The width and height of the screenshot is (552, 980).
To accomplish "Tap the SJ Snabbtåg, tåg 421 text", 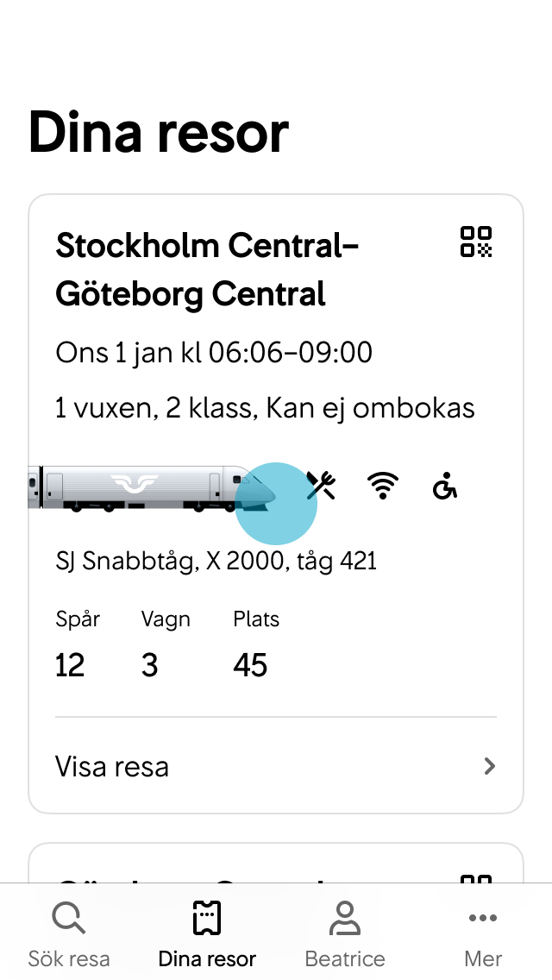I will [216, 560].
